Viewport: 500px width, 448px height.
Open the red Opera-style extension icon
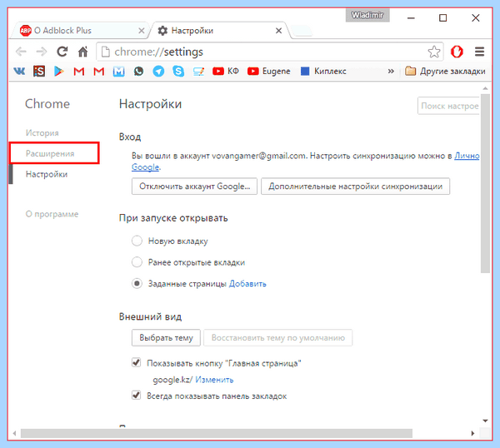click(457, 52)
